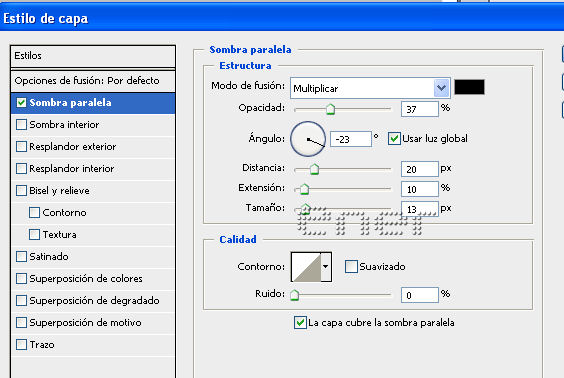This screenshot has height=378, width=564.
Task: Open the Resplandor exterior style settings
Action: [93, 147]
